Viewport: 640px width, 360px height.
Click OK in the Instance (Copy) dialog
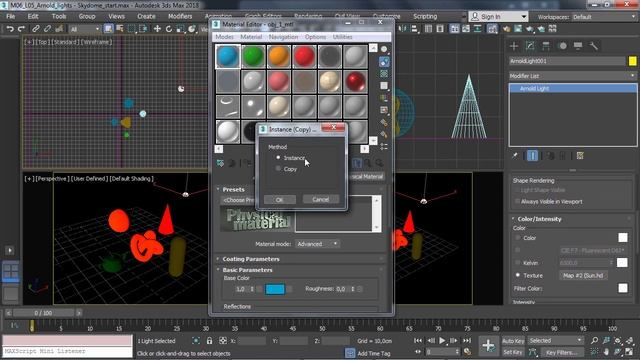(280, 200)
